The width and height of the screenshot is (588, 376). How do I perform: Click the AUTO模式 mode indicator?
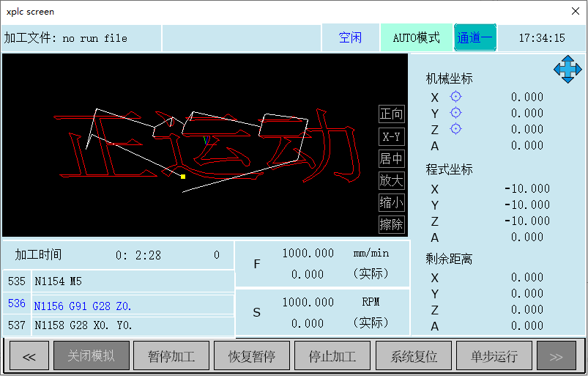416,37
